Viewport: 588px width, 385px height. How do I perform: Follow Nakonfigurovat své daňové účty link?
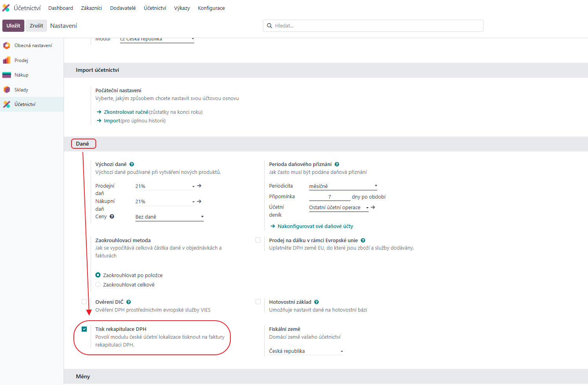point(315,226)
